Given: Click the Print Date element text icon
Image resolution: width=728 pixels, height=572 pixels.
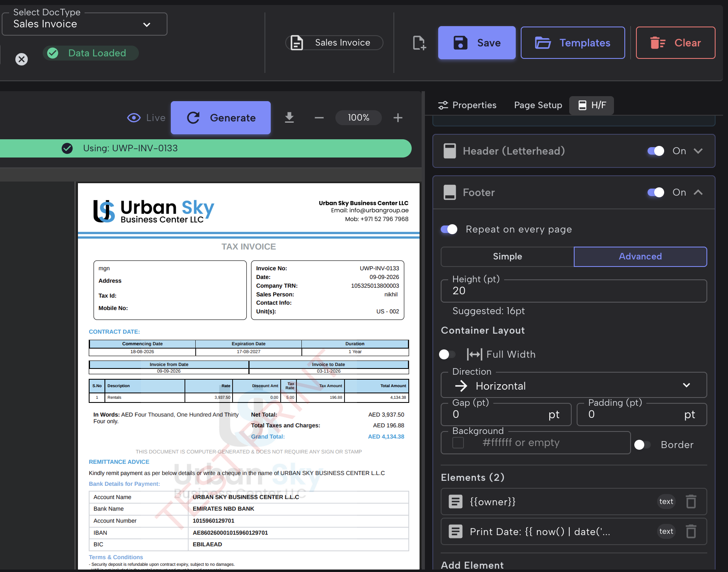Looking at the screenshot, I should [455, 531].
